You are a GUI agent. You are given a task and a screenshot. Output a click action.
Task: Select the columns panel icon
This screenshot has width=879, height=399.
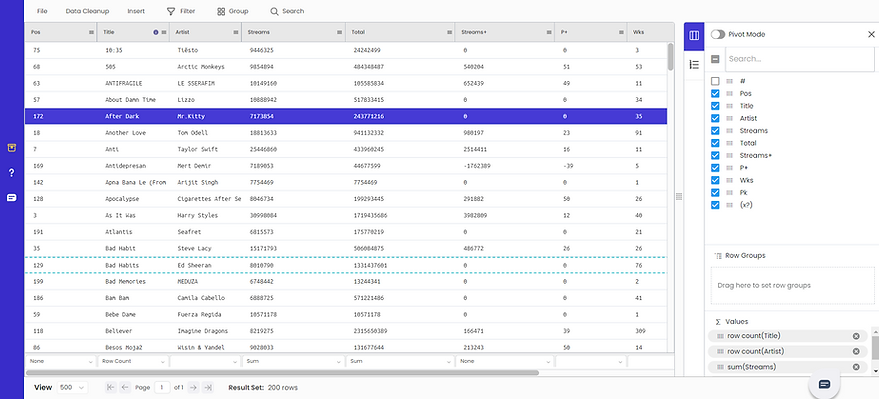[x=694, y=35]
